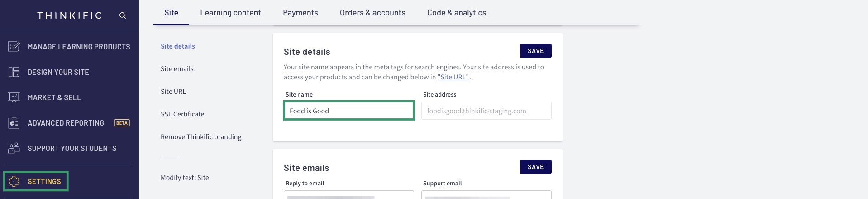Jump to Site emails in side navigation
This screenshot has height=199, width=868.
[x=177, y=69]
